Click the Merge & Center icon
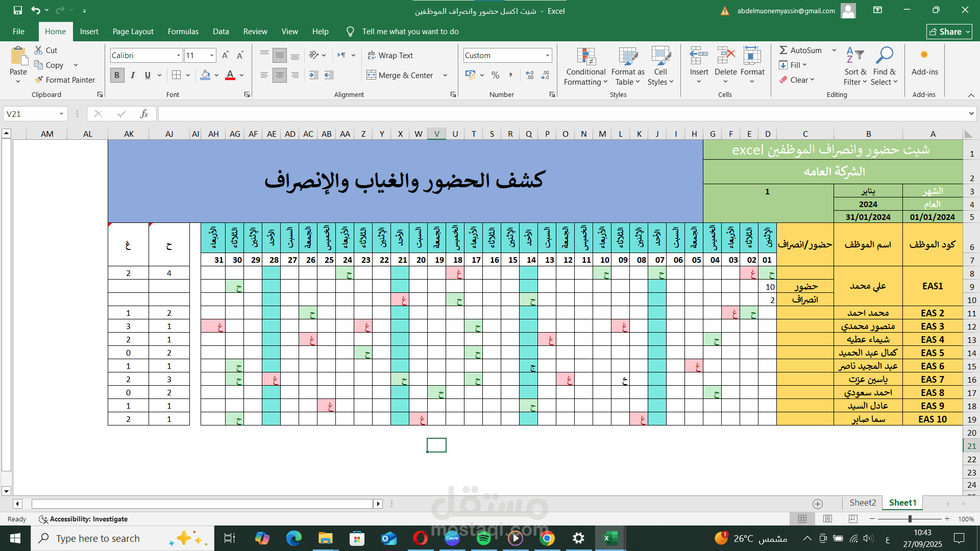980x551 pixels. (372, 76)
